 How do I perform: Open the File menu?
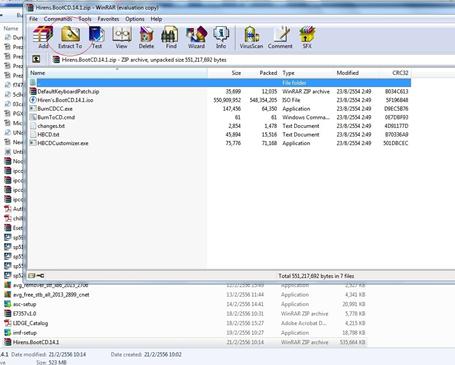(x=34, y=19)
